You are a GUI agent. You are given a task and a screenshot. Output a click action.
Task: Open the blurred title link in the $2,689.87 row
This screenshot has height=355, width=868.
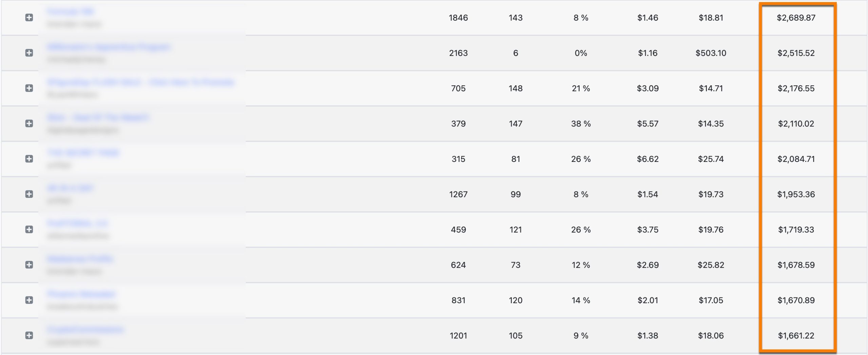tap(71, 12)
